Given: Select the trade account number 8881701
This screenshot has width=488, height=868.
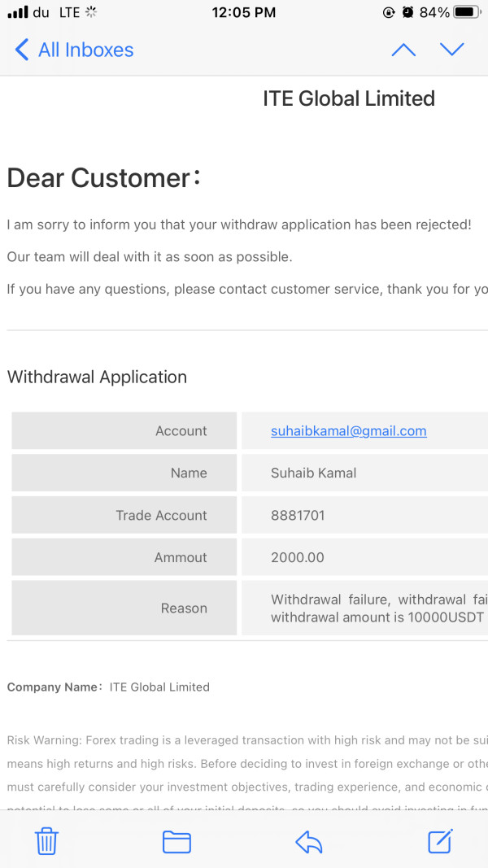Looking at the screenshot, I should (298, 515).
